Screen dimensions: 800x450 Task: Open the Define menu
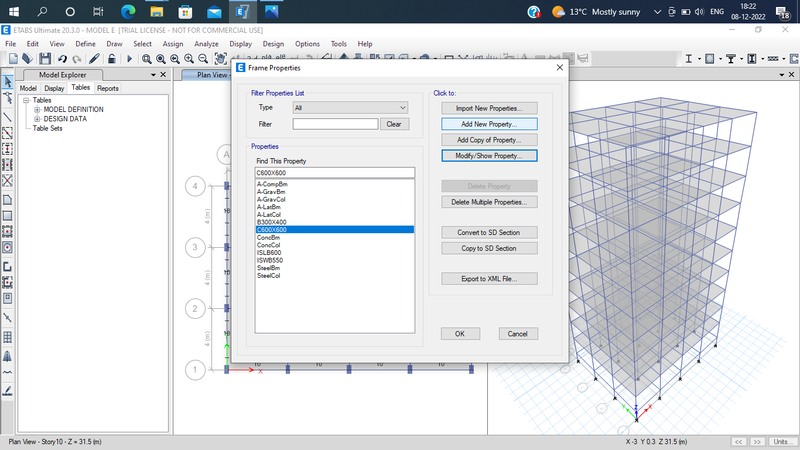(x=85, y=44)
